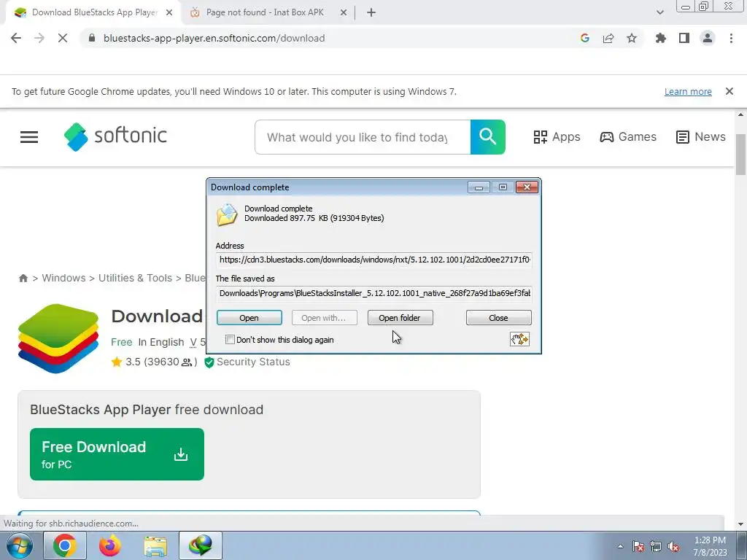Click the Security Status shield badge
Viewport: 747px width, 560px height.
pos(247,362)
